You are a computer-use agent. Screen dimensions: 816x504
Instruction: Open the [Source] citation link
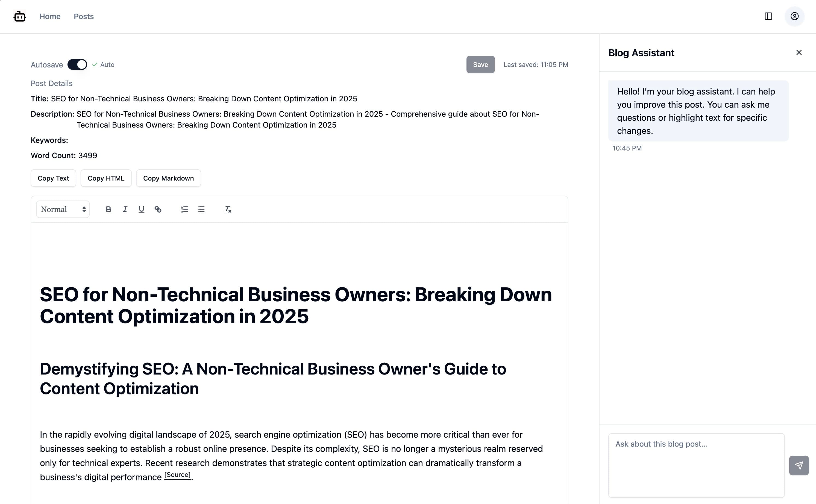[177, 475]
